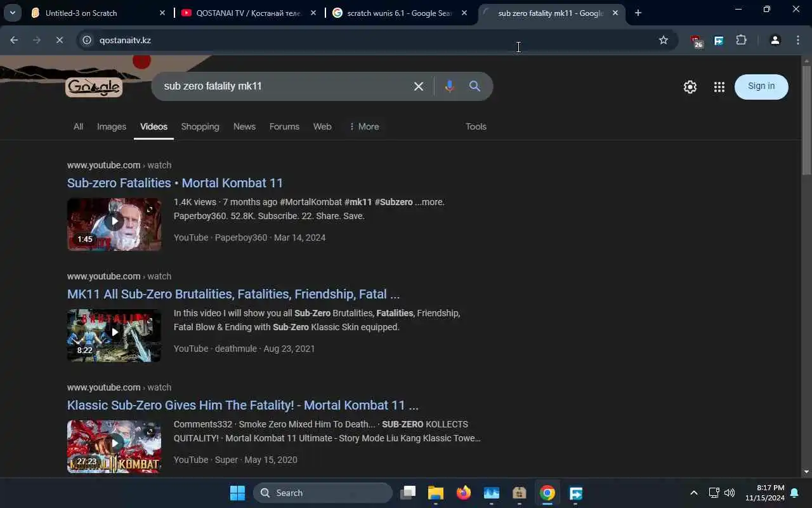Sign in to Google account
The width and height of the screenshot is (812, 508).
pos(761,86)
